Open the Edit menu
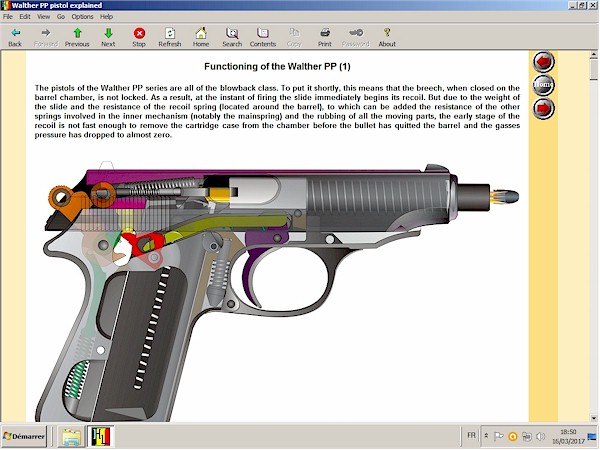This screenshot has width=600, height=450. (x=25, y=16)
